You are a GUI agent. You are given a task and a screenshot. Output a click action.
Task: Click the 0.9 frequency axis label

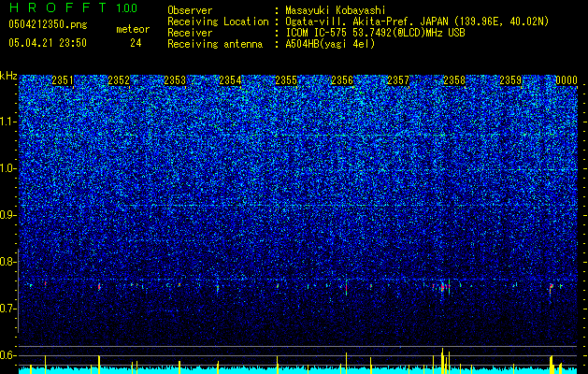[7, 215]
